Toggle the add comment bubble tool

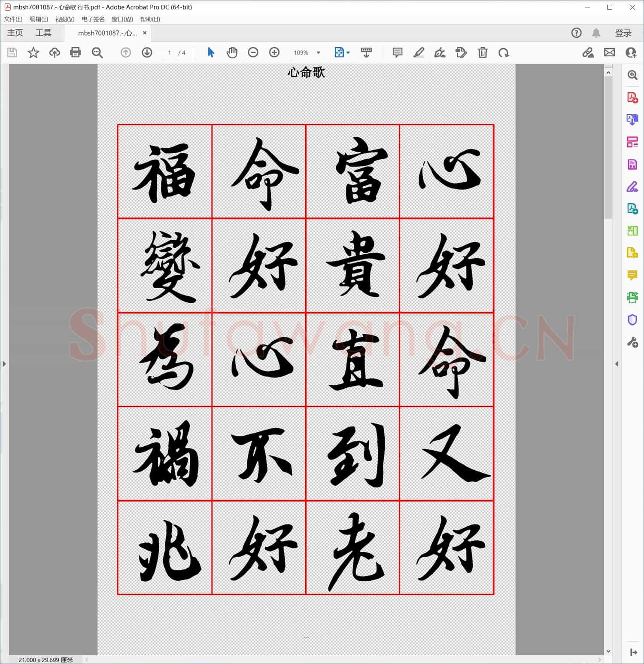(397, 52)
